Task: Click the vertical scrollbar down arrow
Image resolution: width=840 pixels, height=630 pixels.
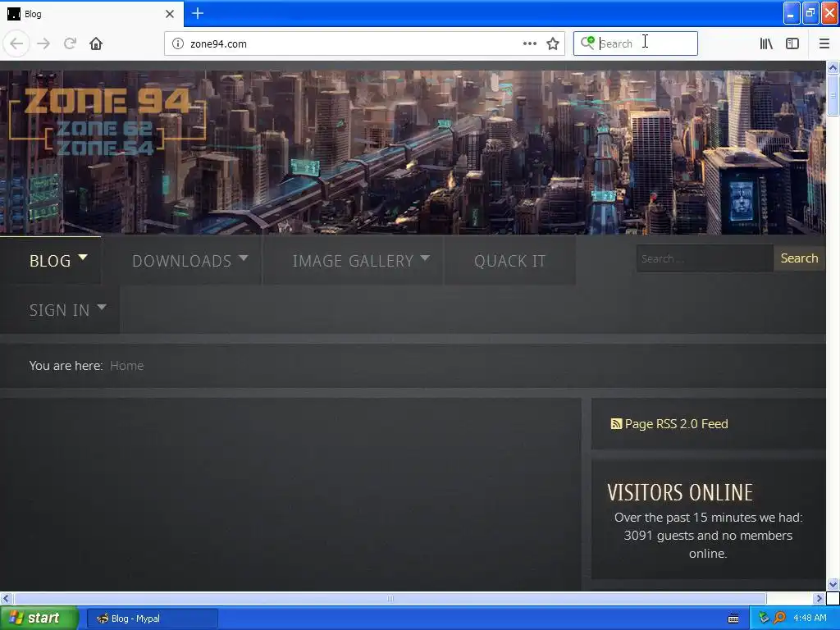Action: (x=833, y=584)
